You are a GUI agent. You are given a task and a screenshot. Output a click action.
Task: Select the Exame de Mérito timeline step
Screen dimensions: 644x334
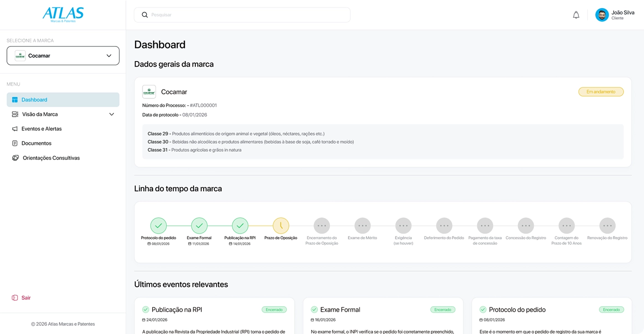pos(363,226)
